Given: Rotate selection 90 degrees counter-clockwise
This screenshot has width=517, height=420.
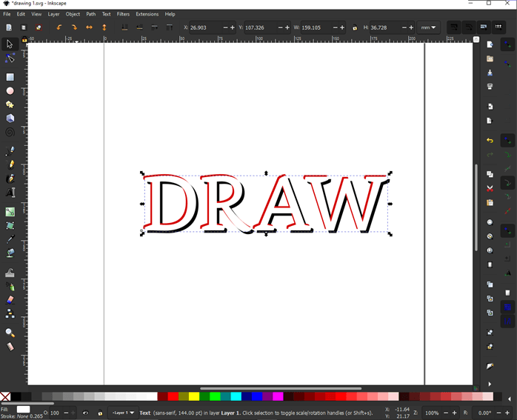Looking at the screenshot, I should point(59,27).
